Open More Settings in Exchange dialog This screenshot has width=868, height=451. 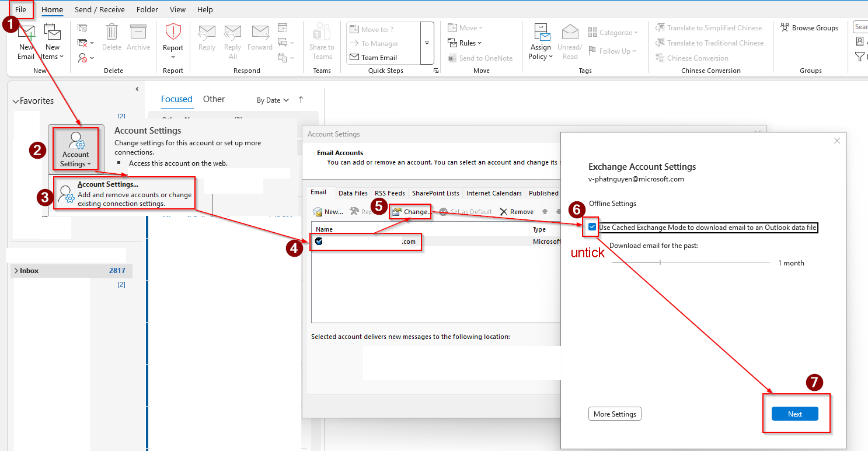(x=615, y=414)
